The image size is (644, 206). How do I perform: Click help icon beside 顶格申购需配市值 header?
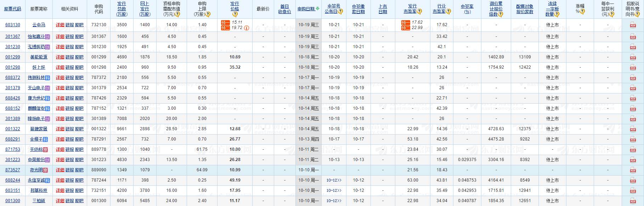pos(177,15)
